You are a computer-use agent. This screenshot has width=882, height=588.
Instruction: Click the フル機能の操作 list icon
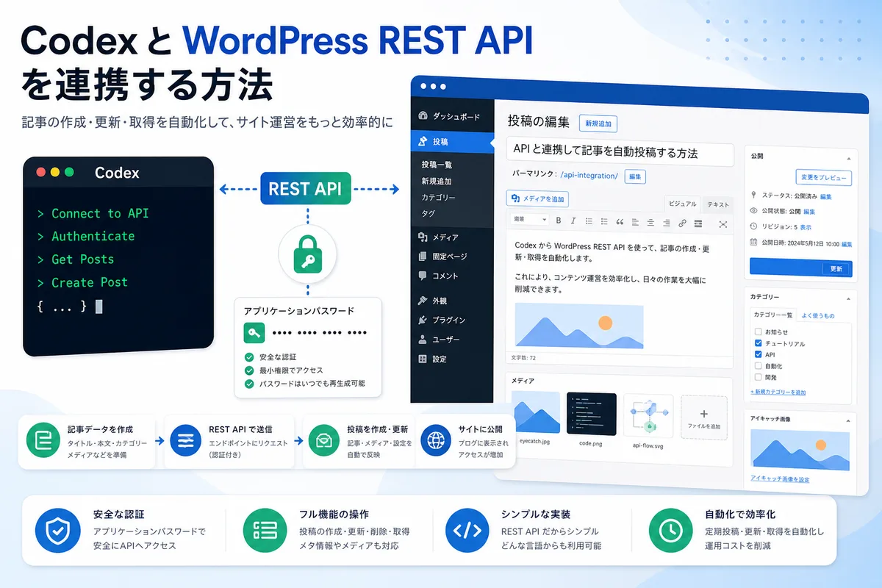point(264,529)
